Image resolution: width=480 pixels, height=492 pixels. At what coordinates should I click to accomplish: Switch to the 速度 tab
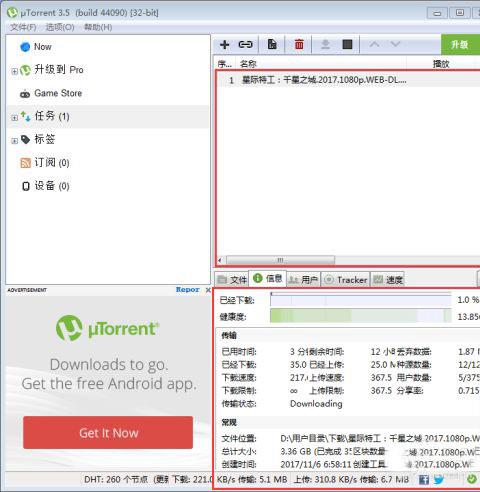pyautogui.click(x=388, y=279)
